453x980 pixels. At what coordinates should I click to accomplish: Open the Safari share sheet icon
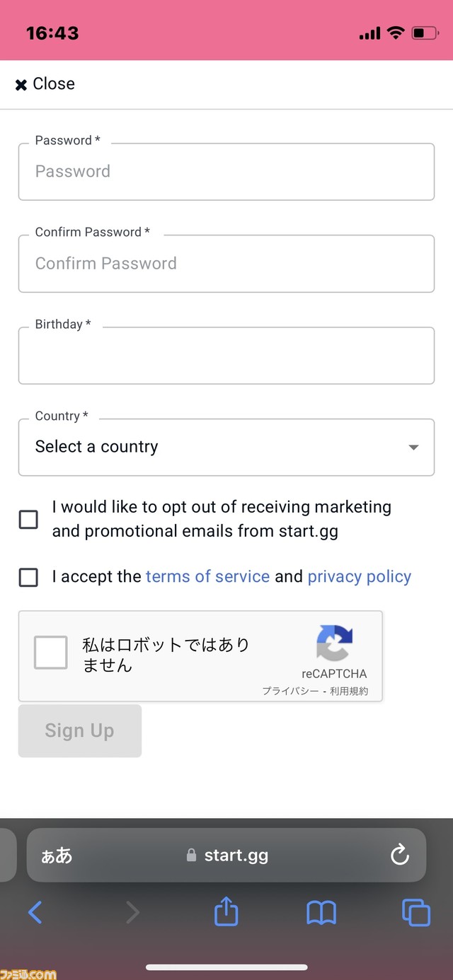coord(226,911)
